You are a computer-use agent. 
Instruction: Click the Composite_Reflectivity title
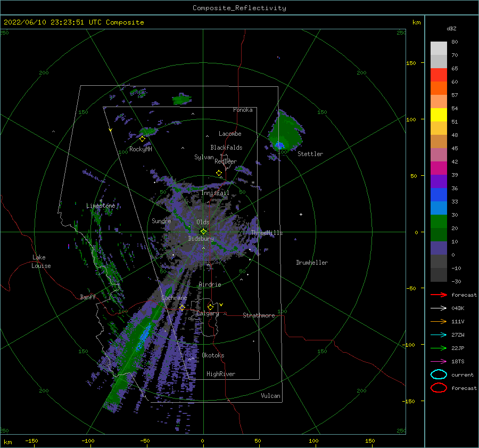coord(240,8)
